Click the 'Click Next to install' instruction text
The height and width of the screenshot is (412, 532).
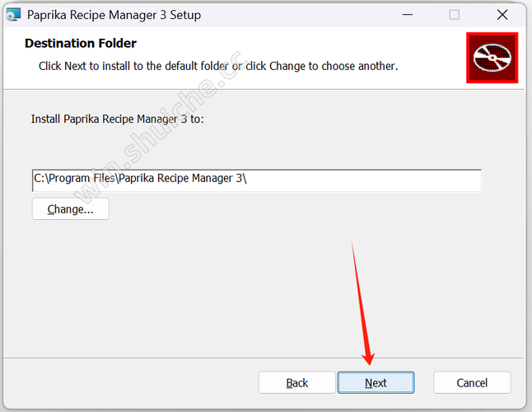218,66
